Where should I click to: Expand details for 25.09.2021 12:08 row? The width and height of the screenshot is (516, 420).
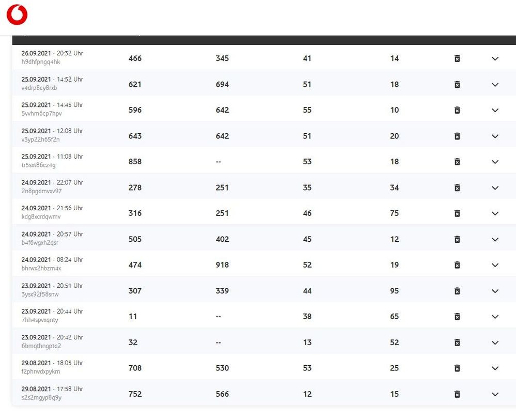[x=495, y=136]
